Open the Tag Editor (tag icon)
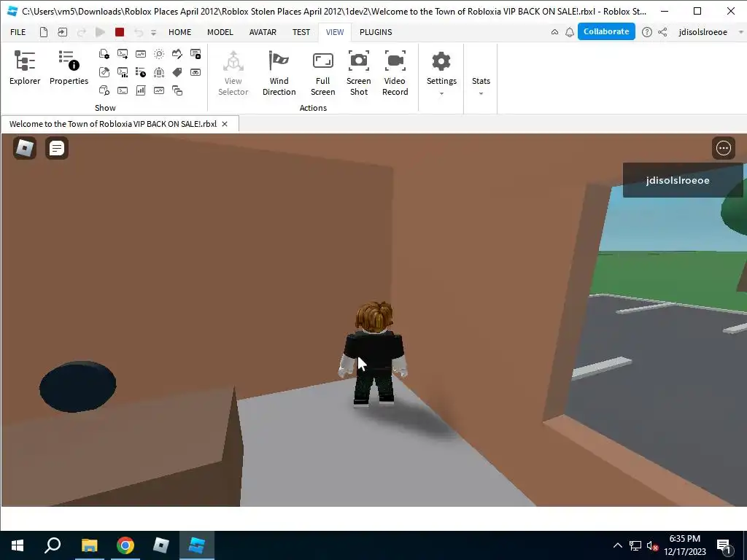This screenshot has width=747, height=560. point(177,72)
